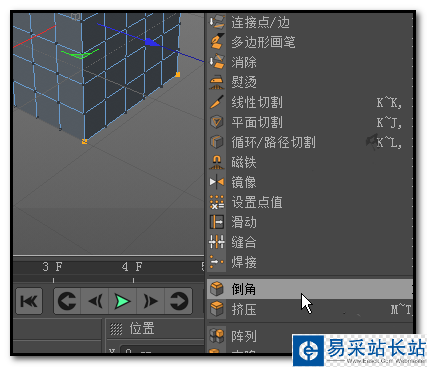Viewport: 427px width, 367px height.
Task: Click the 平面切割 plane cut icon
Action: click(217, 122)
